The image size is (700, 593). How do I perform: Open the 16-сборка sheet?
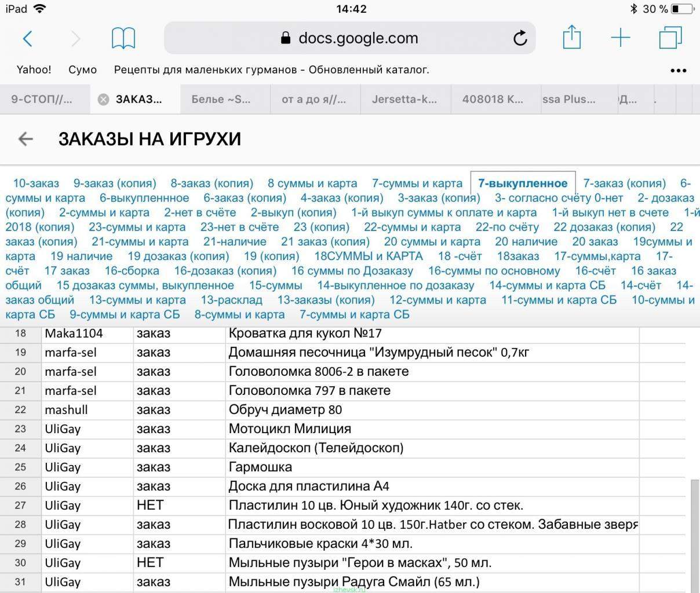click(132, 270)
